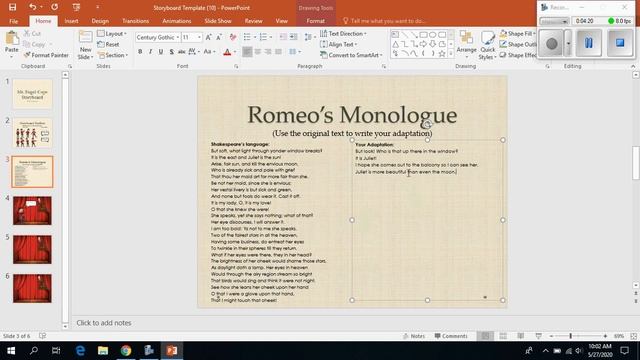Decrease the font size
The width and height of the screenshot is (640, 360).
219,37
